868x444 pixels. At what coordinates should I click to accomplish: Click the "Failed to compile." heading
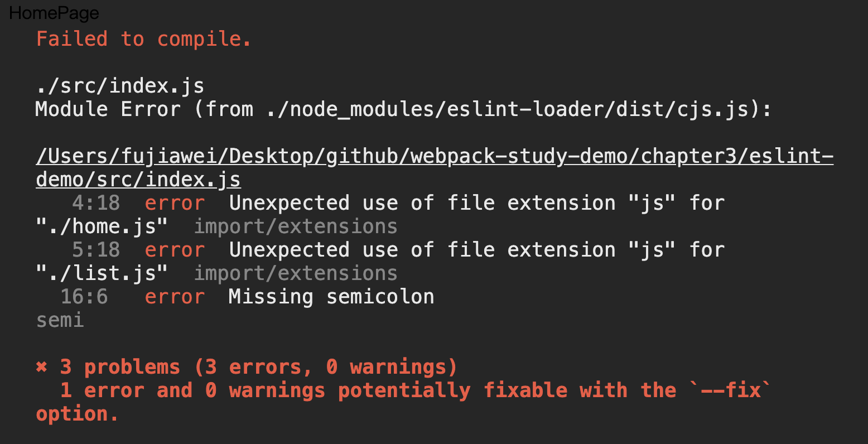click(x=143, y=39)
